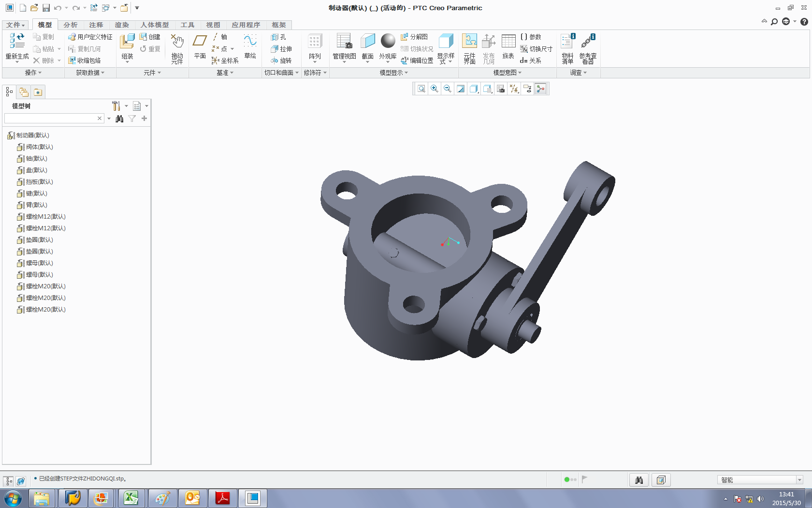Screen dimensions: 812x508
Task: Switch to the Analysis (分析) tab
Action: [x=70, y=25]
